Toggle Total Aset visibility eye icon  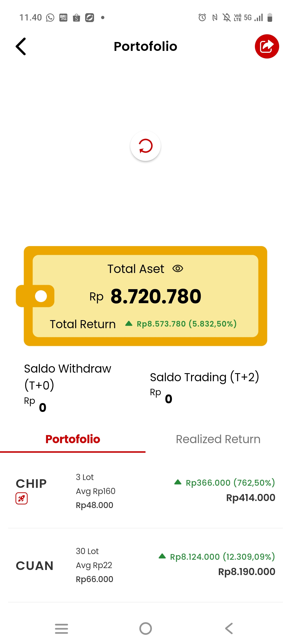click(x=178, y=268)
